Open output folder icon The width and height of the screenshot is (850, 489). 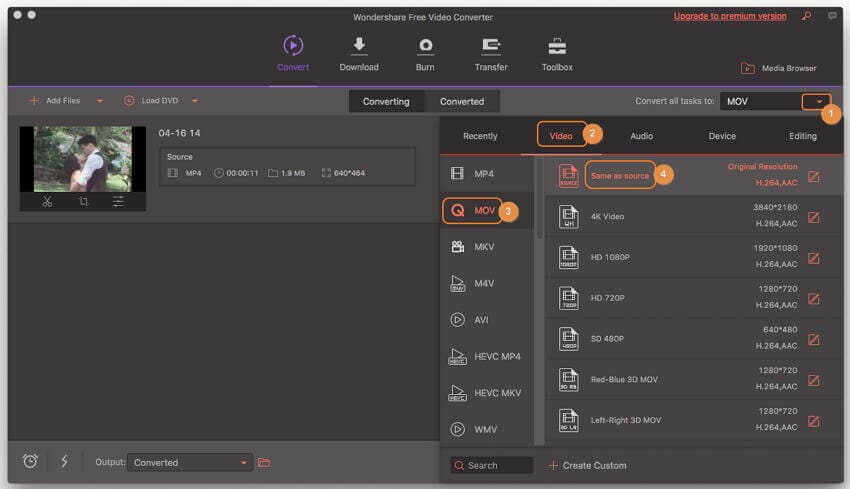click(x=264, y=462)
